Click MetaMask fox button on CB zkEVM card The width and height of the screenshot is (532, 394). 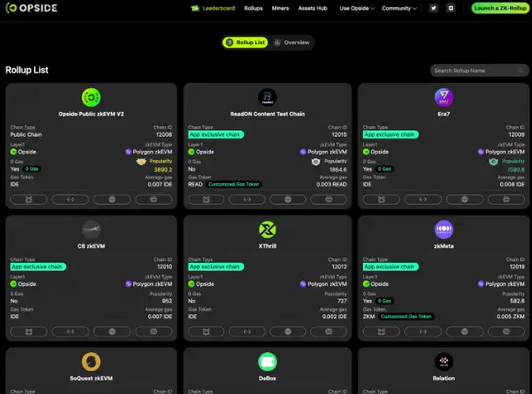[x=29, y=332]
